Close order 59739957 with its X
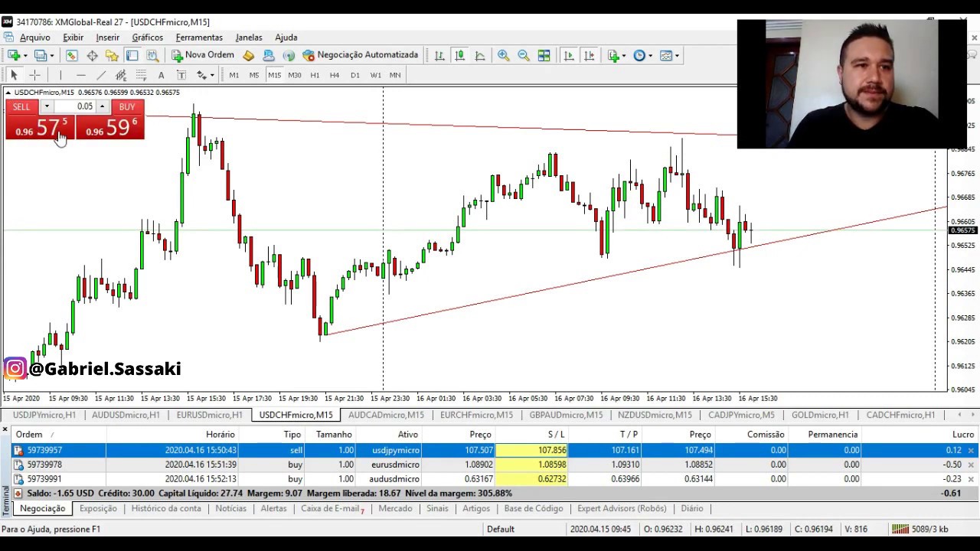The image size is (980, 551). click(971, 451)
